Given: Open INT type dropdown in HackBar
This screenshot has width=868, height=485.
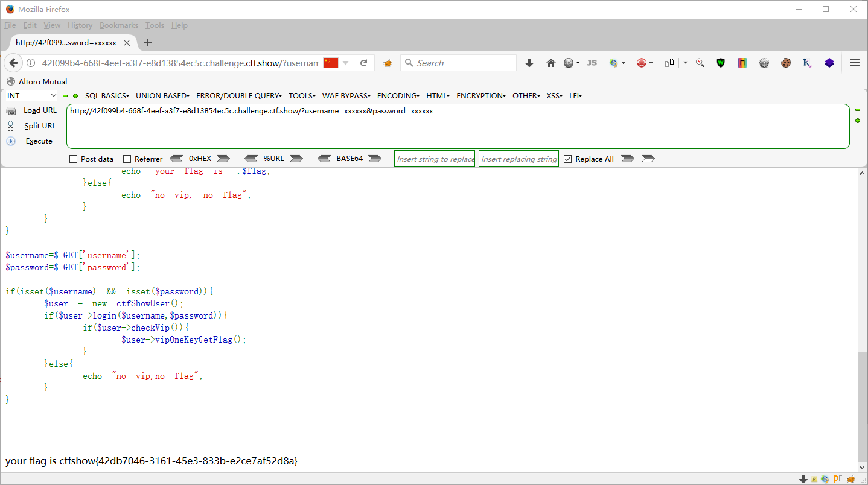Looking at the screenshot, I should pyautogui.click(x=31, y=96).
